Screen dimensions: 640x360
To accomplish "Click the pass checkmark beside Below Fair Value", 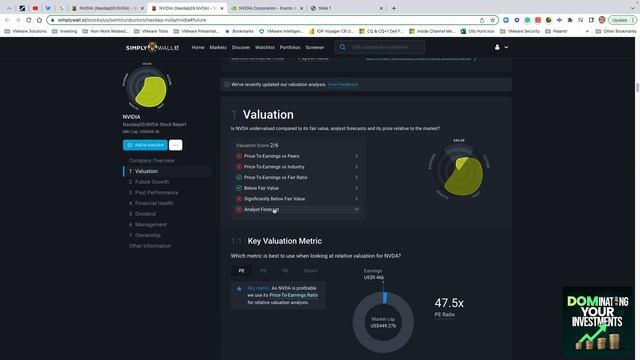I will tap(239, 188).
